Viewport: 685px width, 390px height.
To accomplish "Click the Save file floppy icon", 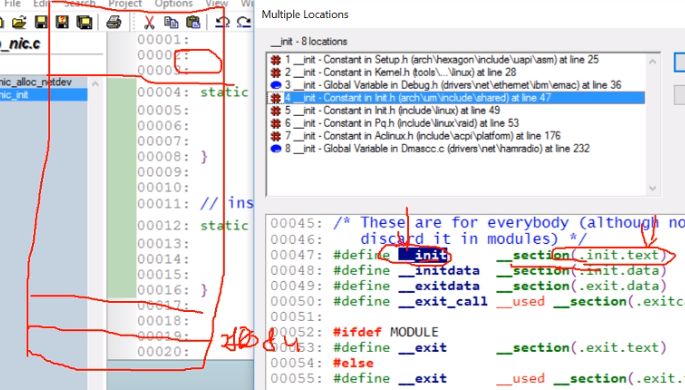I will coord(41,22).
